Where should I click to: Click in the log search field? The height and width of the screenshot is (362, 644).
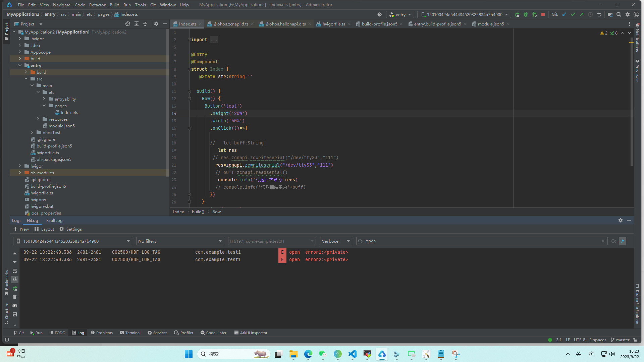coord(482,241)
